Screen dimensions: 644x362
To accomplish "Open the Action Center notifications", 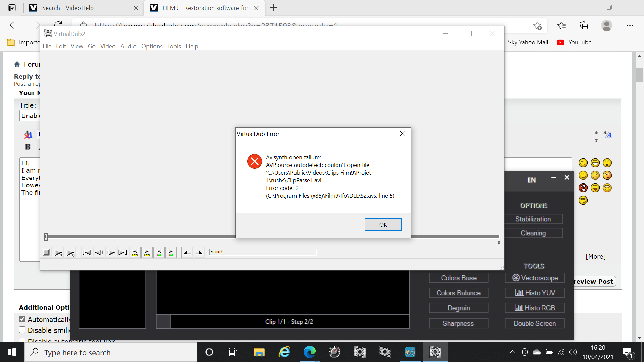I will pyautogui.click(x=628, y=352).
